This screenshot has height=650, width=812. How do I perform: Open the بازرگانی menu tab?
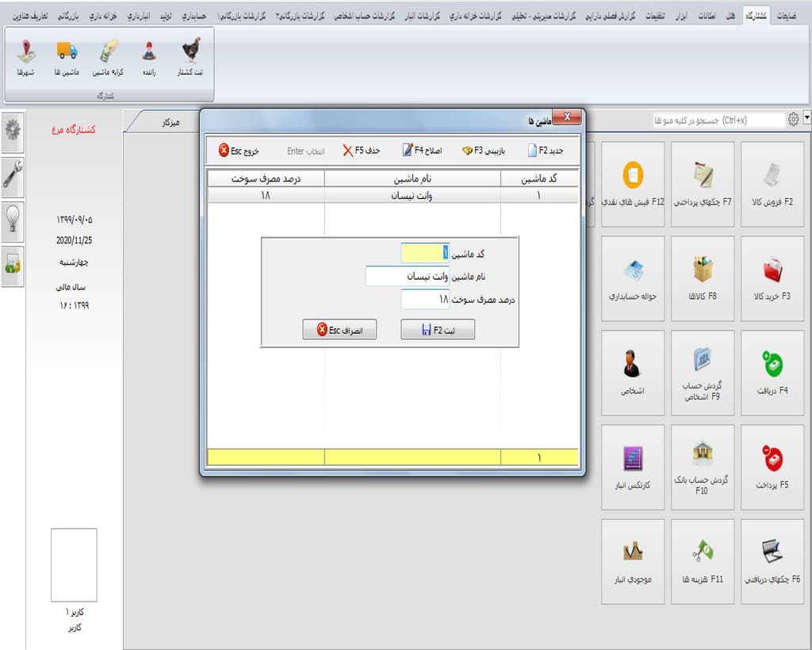(68, 16)
